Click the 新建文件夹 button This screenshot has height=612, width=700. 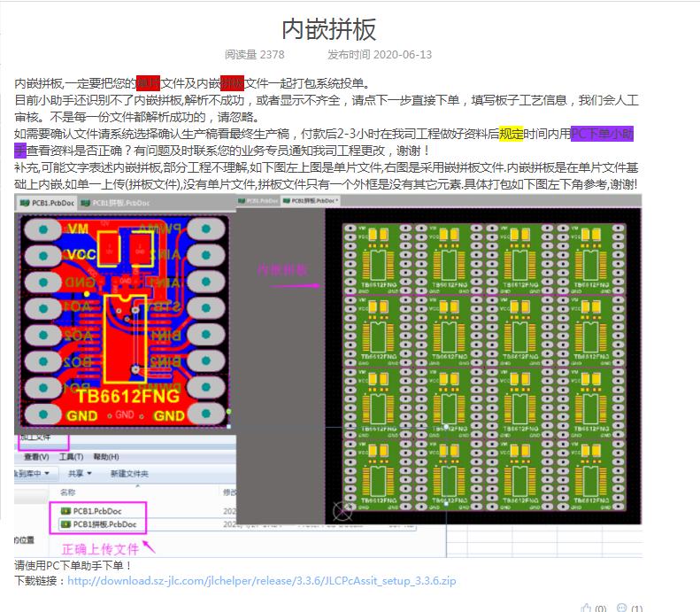coord(129,474)
